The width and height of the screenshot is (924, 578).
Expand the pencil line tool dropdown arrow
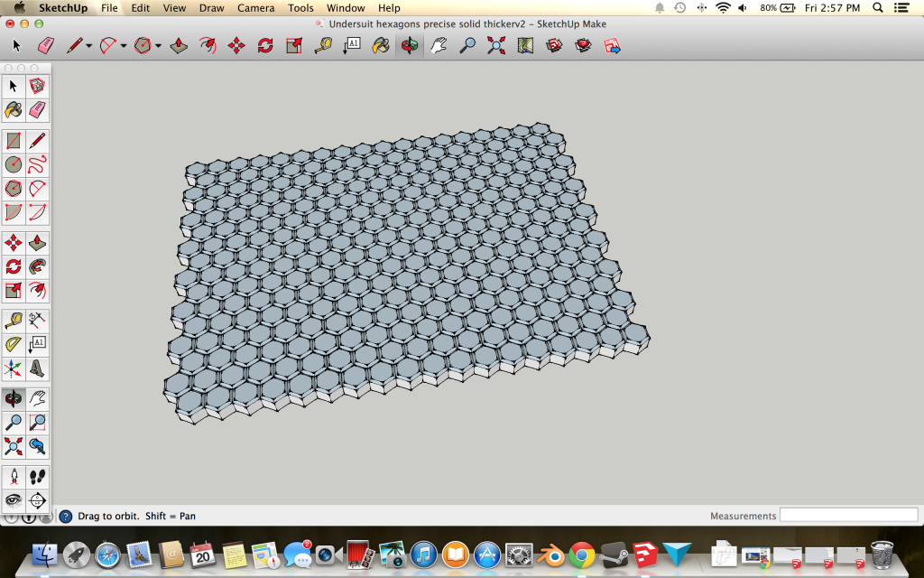[88, 46]
